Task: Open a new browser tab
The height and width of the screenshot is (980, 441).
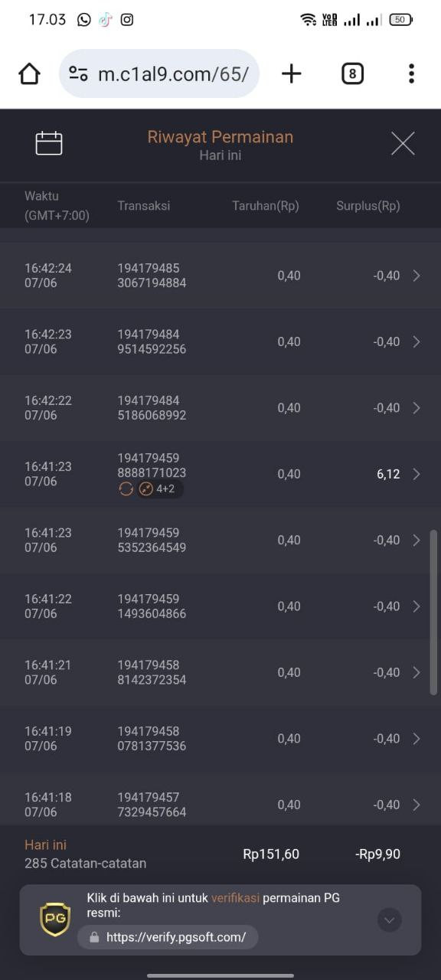Action: click(x=292, y=73)
